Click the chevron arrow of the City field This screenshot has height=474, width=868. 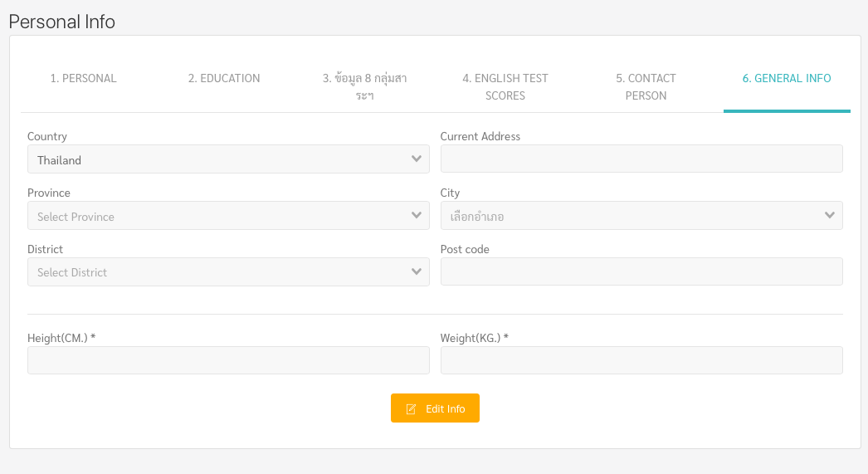coord(830,215)
